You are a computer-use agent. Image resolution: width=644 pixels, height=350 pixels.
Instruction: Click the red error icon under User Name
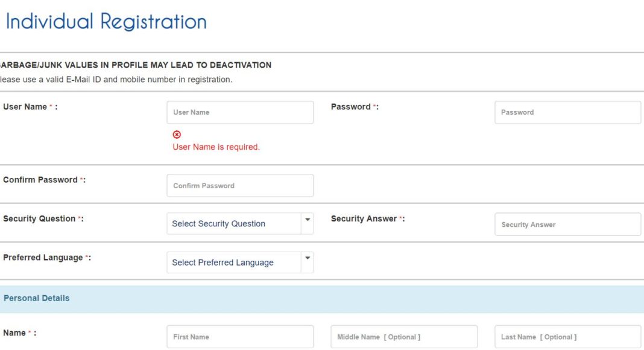[x=177, y=135]
